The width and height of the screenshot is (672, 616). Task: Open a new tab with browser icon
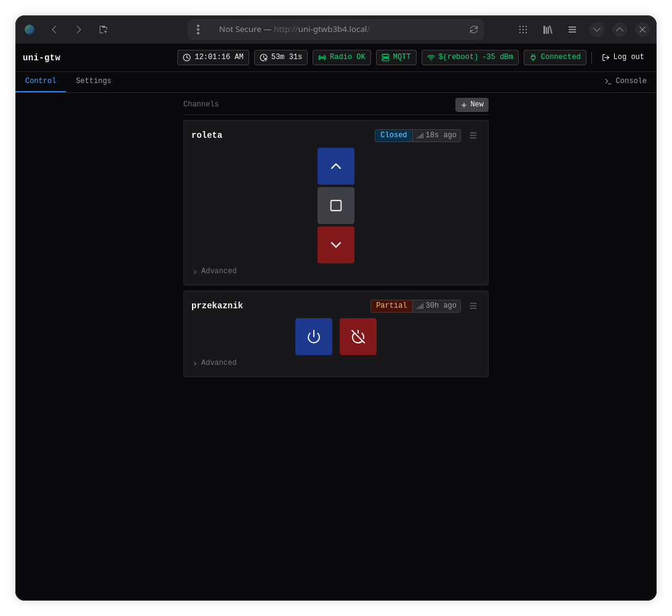pos(103,30)
